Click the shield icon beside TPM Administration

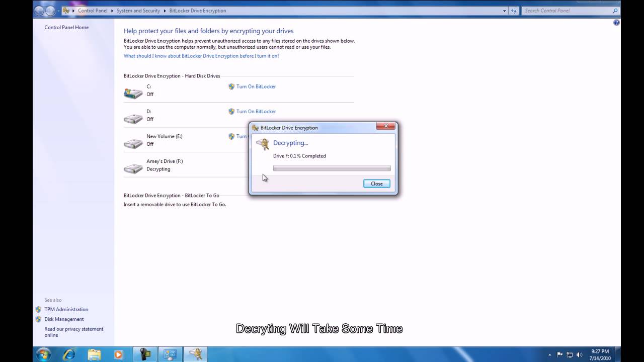click(x=38, y=310)
